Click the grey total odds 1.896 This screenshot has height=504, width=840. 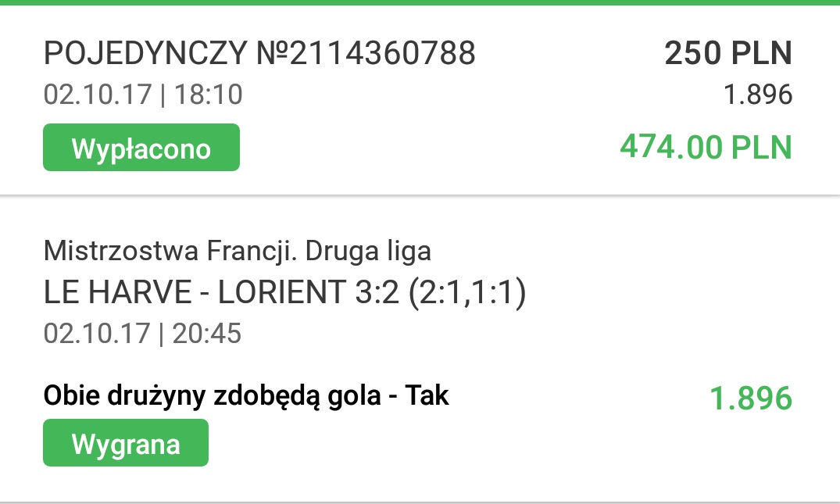click(757, 95)
